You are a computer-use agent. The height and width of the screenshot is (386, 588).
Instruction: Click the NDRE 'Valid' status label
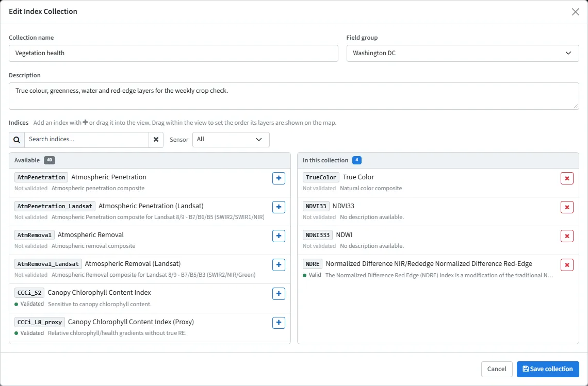click(x=312, y=275)
